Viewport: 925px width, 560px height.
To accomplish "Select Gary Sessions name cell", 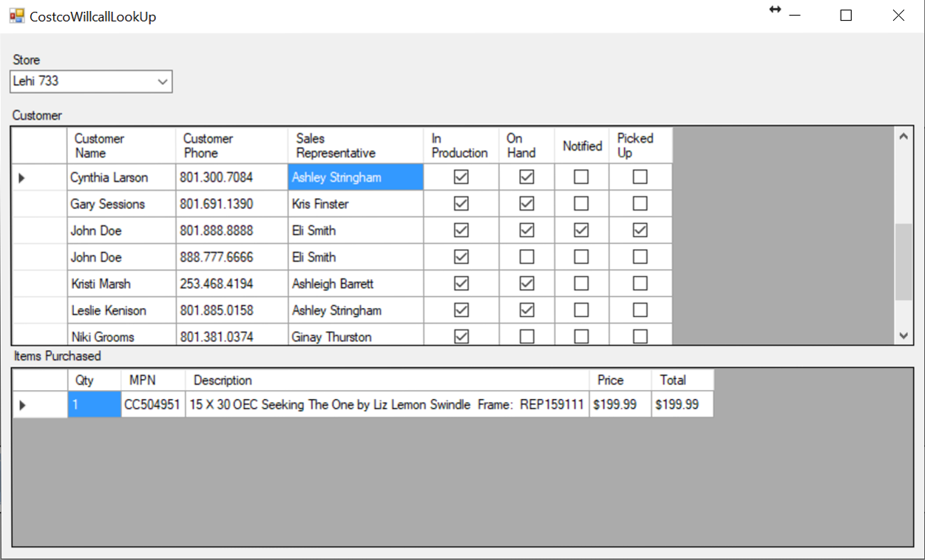I will 121,204.
